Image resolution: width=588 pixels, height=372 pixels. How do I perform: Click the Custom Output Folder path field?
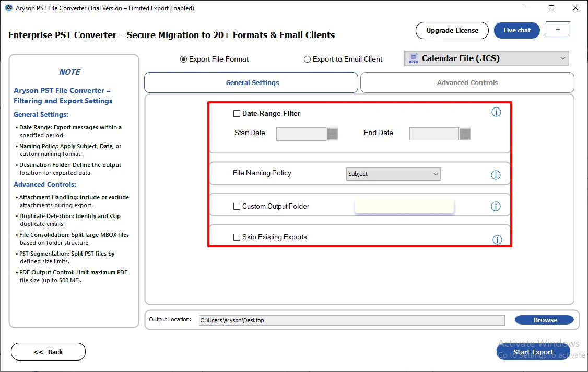[404, 207]
